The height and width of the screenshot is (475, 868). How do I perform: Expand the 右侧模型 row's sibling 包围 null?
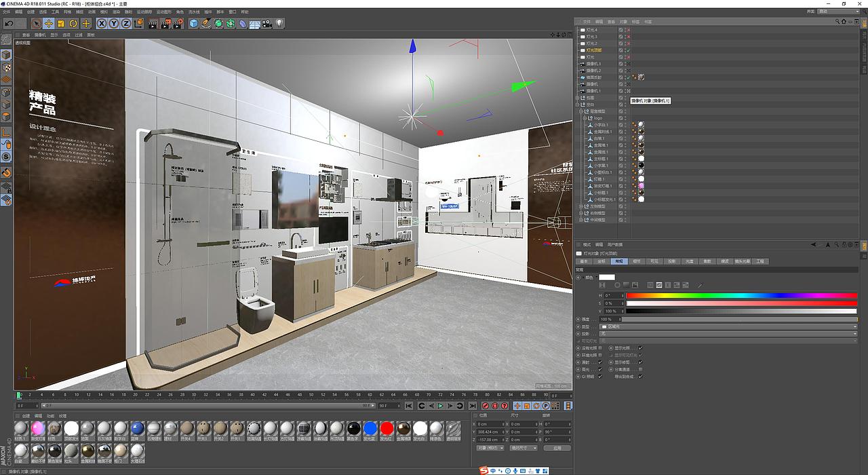tap(577, 98)
